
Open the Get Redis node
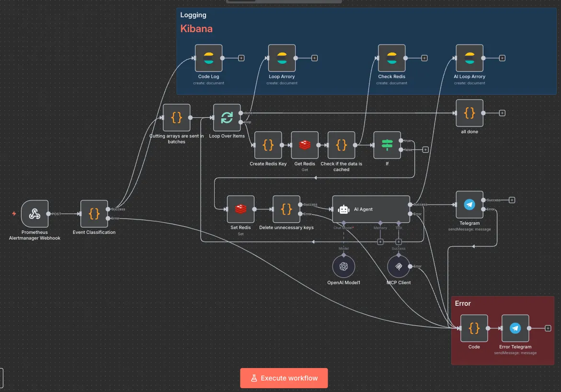304,145
